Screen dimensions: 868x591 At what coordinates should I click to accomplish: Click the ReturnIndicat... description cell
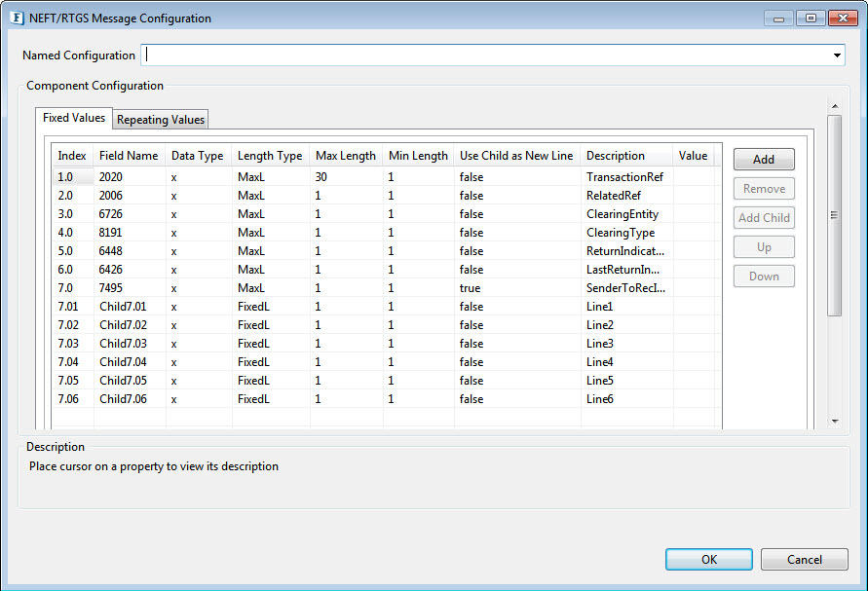[625, 250]
